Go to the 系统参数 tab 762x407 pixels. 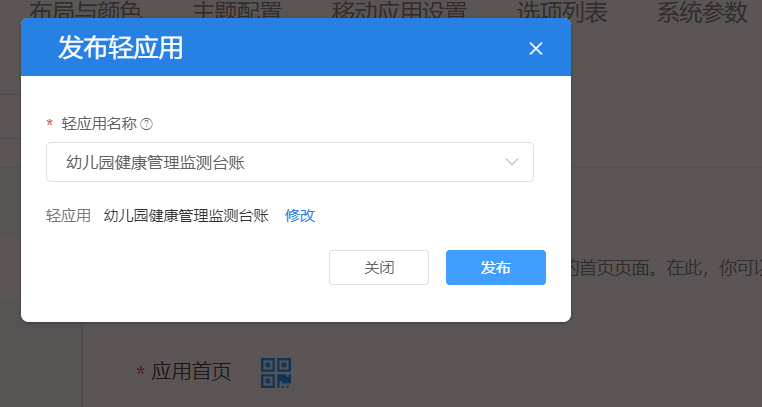point(702,11)
